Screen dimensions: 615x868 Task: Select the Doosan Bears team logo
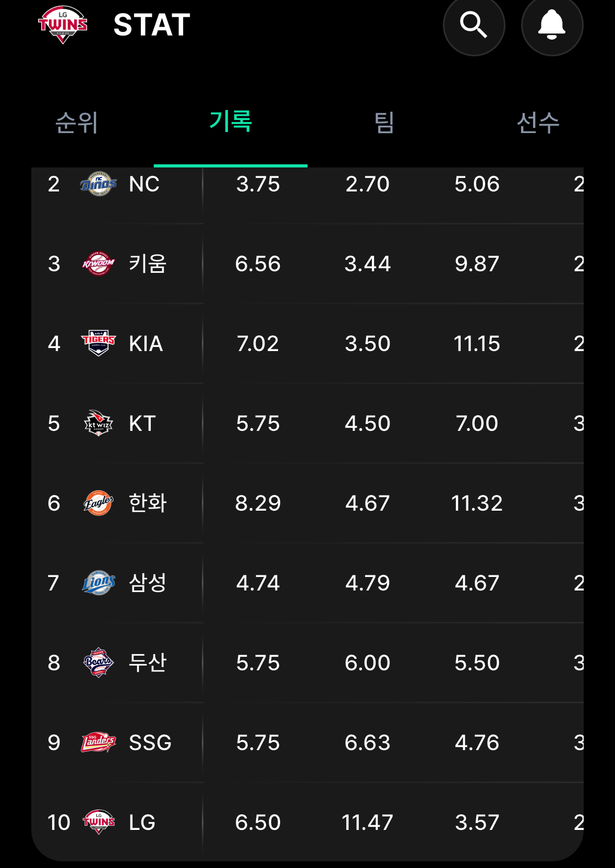[x=98, y=662]
